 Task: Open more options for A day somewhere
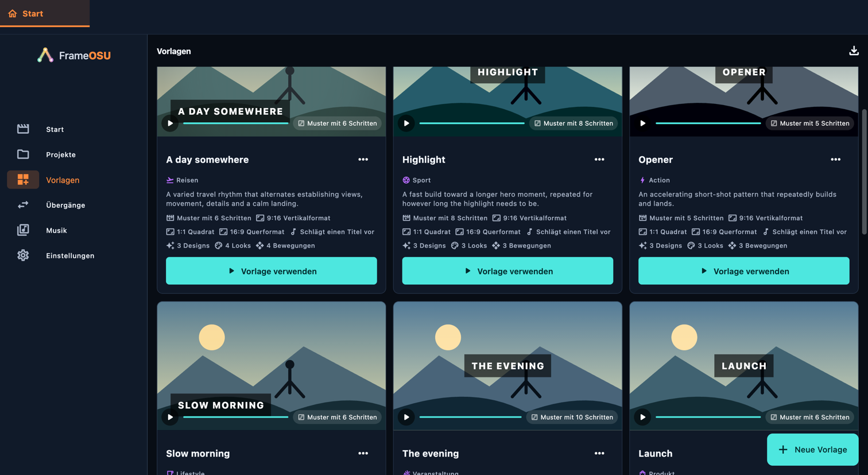(363, 160)
